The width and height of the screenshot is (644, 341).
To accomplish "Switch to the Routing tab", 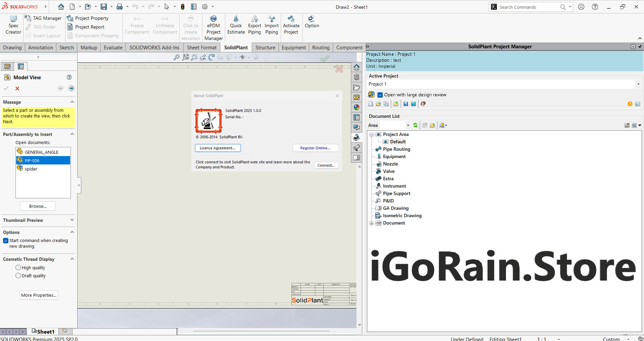I will pos(321,48).
